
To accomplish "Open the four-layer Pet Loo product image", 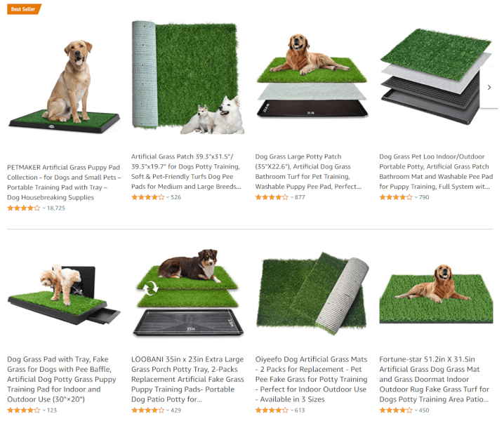I will click(436, 76).
